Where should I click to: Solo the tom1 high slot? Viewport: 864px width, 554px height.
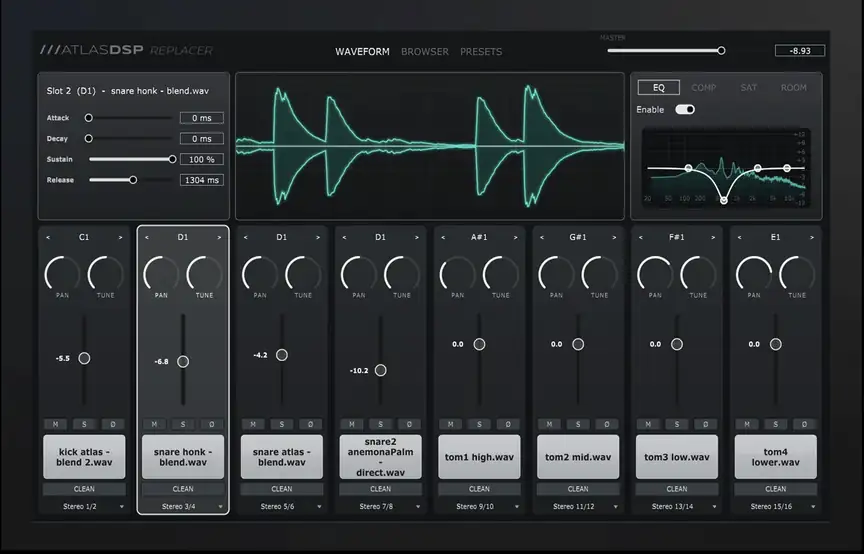tap(479, 424)
